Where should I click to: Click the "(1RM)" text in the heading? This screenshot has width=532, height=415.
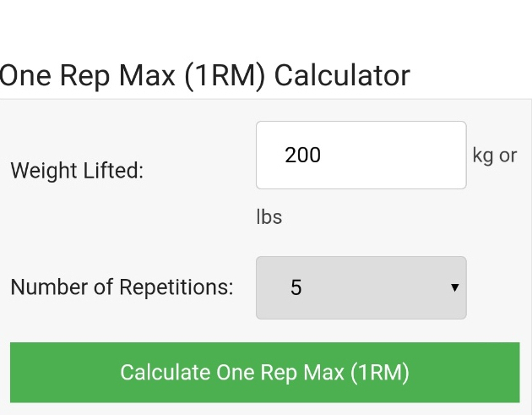[x=225, y=76]
